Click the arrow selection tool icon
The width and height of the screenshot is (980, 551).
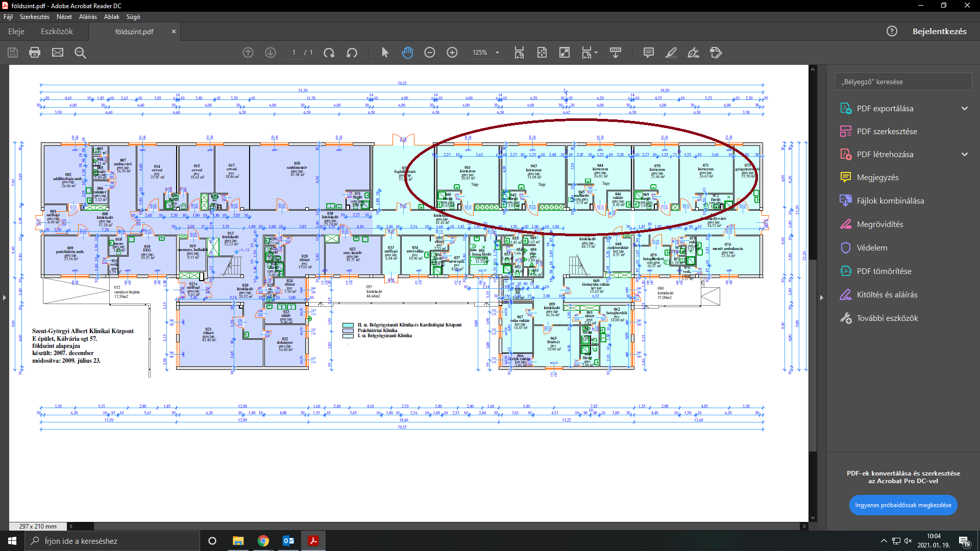click(x=385, y=53)
